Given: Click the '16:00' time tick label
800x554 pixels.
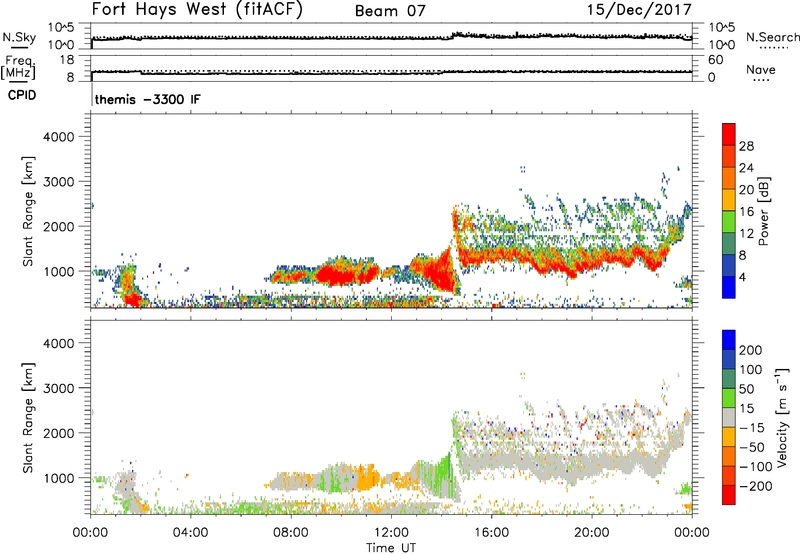Looking at the screenshot, I should coord(491,533).
